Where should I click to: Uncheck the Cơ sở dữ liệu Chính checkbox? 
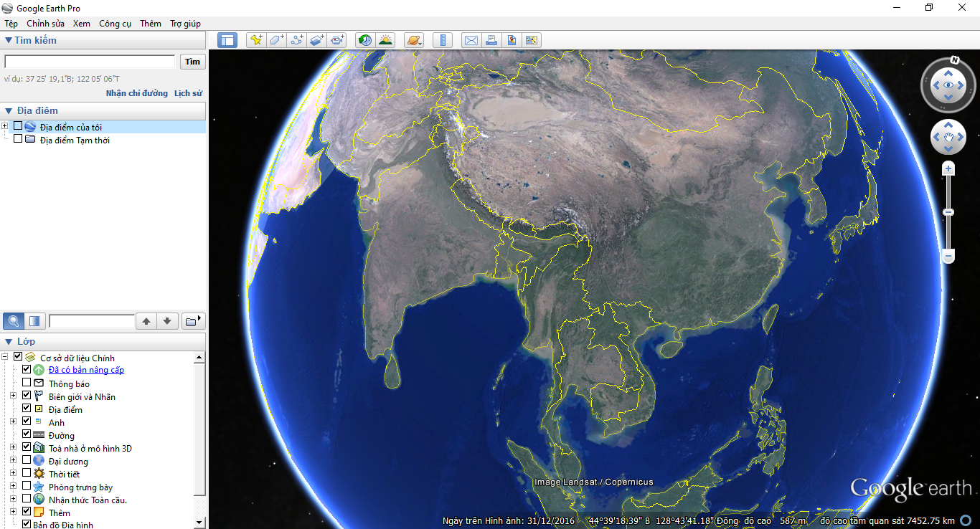[x=18, y=356]
